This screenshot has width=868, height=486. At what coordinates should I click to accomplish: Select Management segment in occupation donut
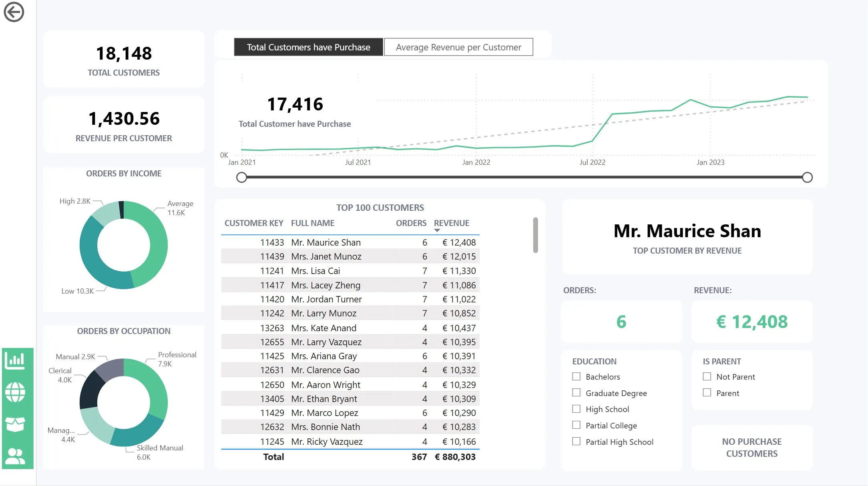(x=96, y=424)
